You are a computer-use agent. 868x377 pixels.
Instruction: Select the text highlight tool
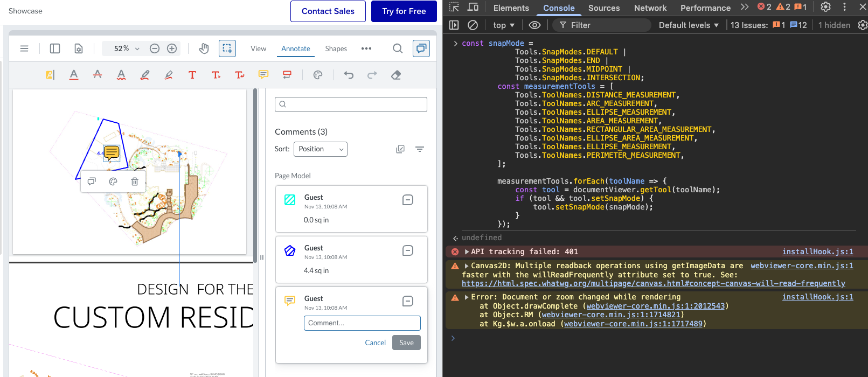pyautogui.click(x=50, y=75)
